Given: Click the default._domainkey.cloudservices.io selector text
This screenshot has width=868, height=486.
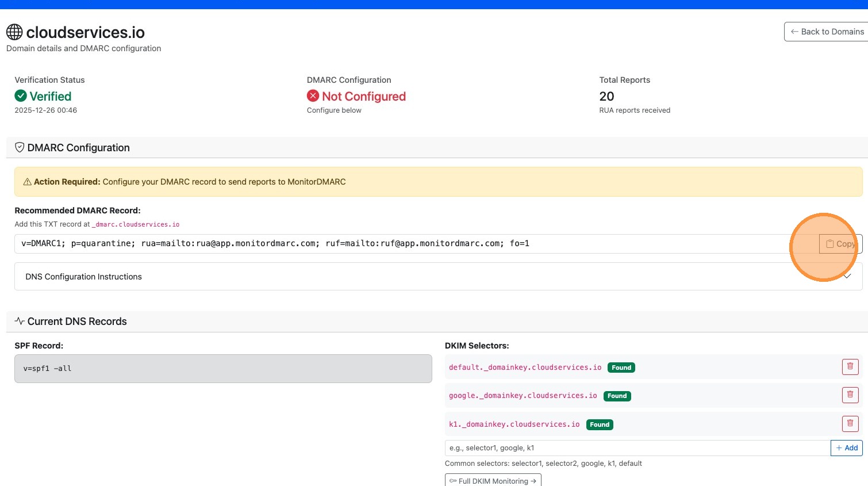Looking at the screenshot, I should pyautogui.click(x=525, y=367).
